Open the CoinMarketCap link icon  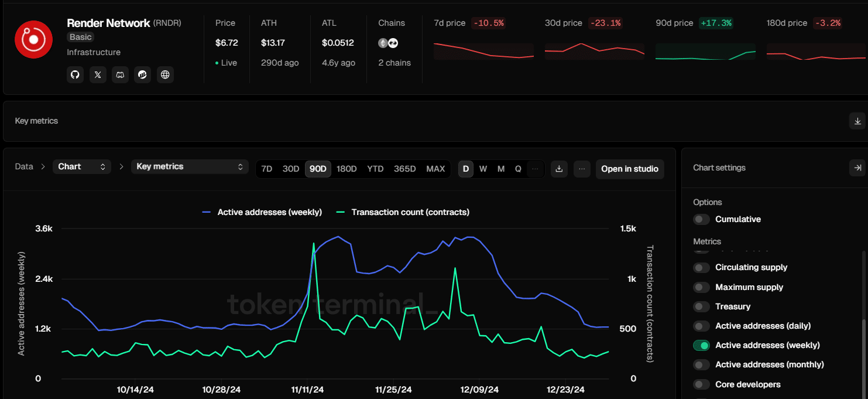click(x=142, y=74)
